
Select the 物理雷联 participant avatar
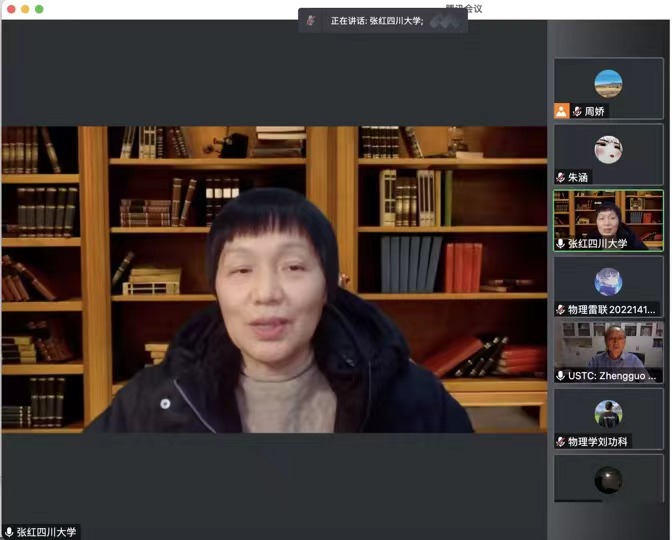click(x=608, y=281)
